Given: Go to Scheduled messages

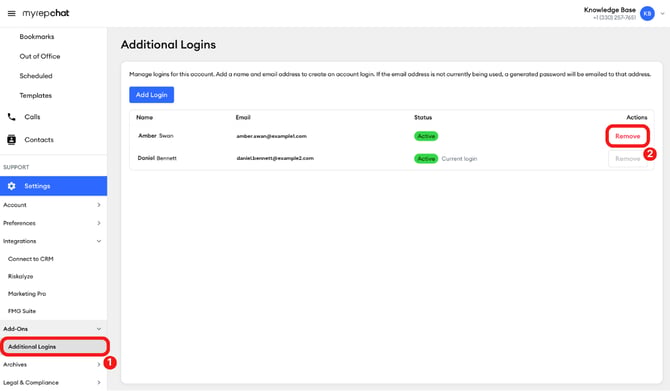Looking at the screenshot, I should (x=36, y=76).
